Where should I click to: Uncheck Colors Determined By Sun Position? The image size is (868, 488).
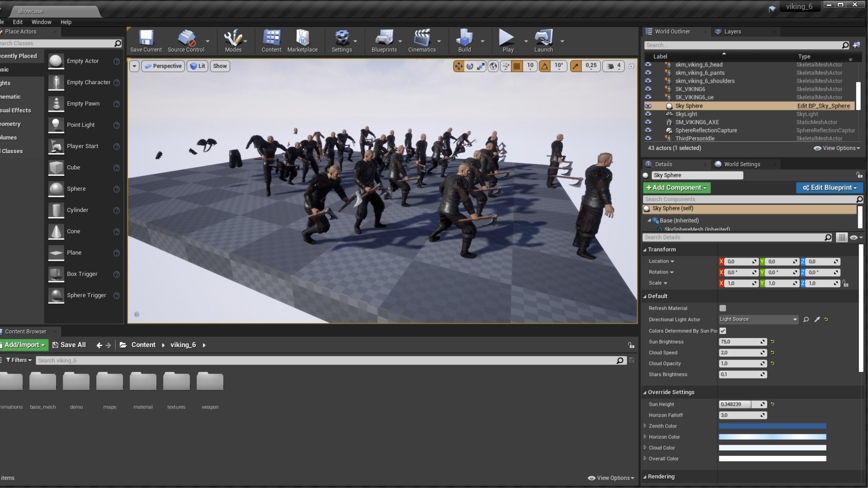pyautogui.click(x=722, y=331)
